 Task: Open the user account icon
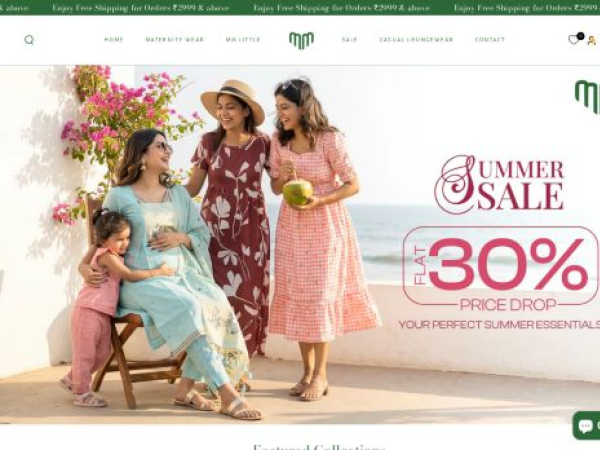(592, 40)
